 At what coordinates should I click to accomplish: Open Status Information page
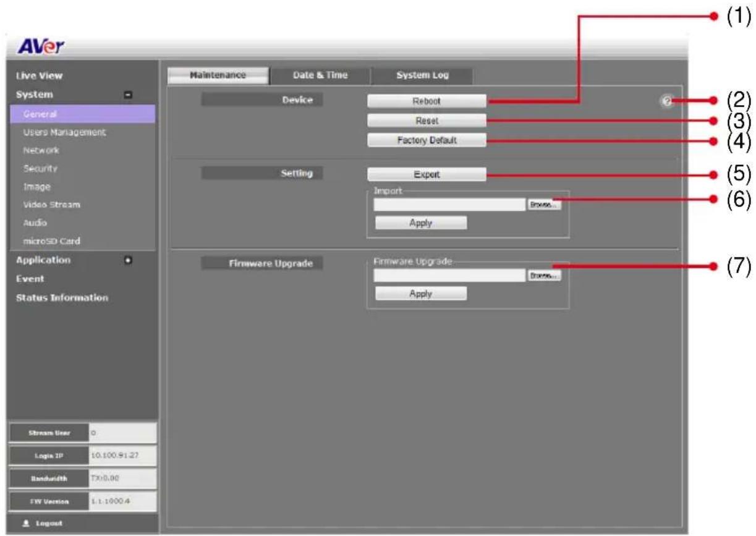(x=62, y=297)
